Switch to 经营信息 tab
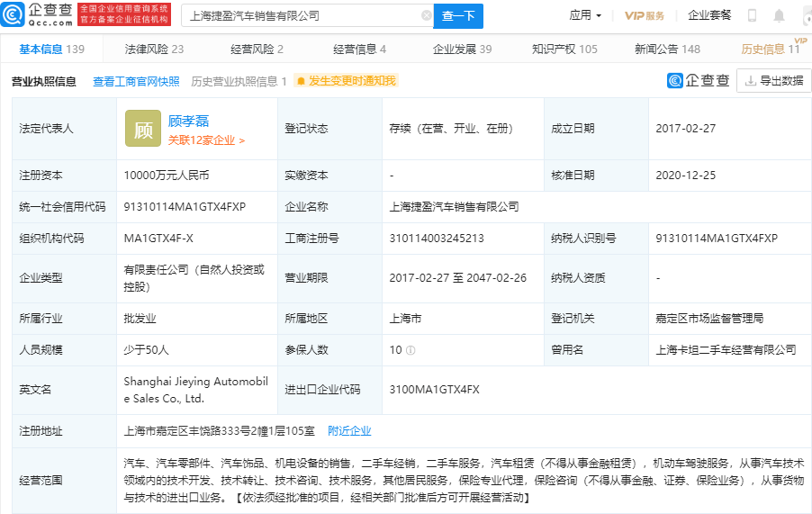 pyautogui.click(x=359, y=50)
